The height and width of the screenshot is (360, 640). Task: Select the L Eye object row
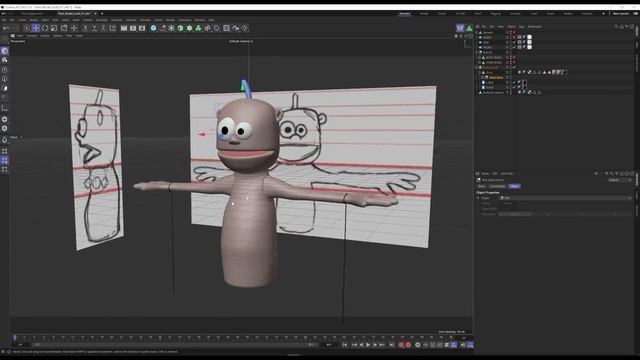point(489,82)
